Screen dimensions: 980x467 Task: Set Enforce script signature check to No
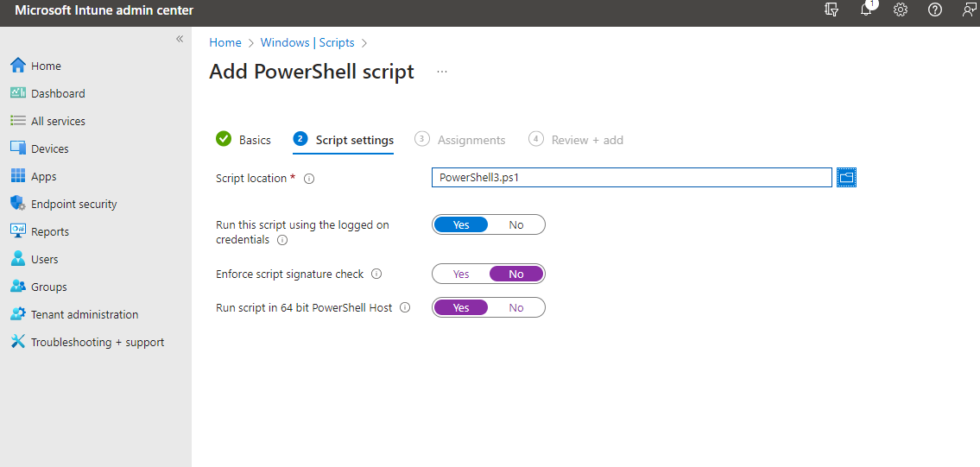516,274
